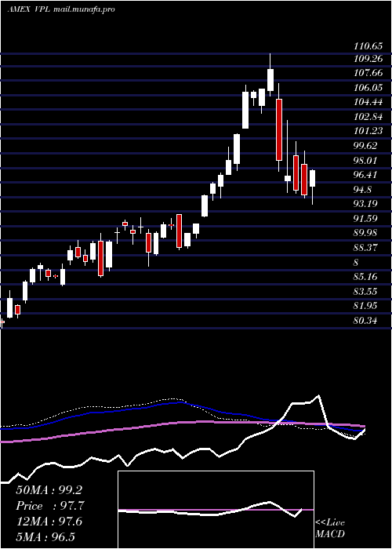This screenshot has width=392, height=549.
Task: Click the 81.95 price level label
Action: point(366,306)
